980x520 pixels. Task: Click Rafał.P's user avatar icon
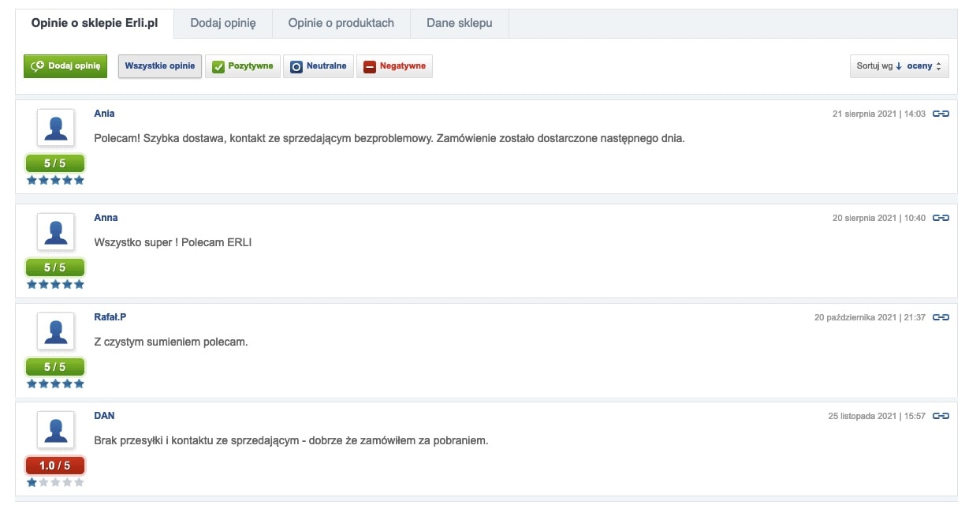[55, 331]
